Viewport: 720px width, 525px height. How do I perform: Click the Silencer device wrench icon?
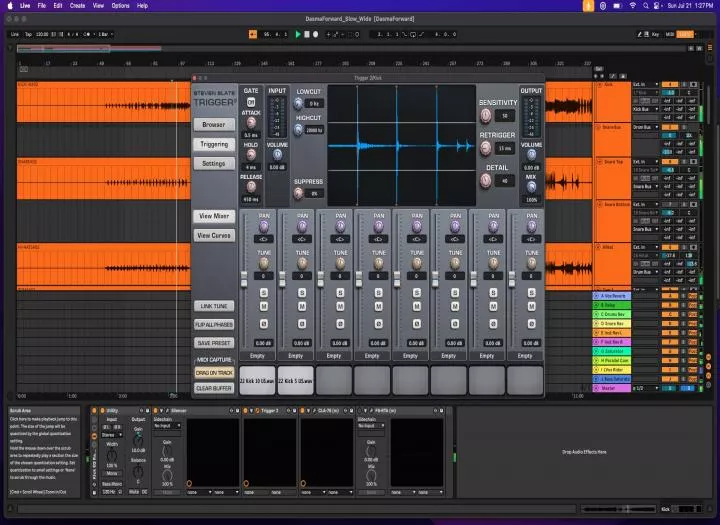pos(167,411)
